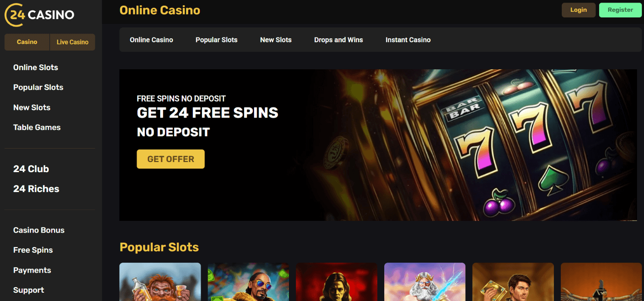This screenshot has height=301, width=644.
Task: Switch to the Live Casino tab
Action: click(x=73, y=42)
